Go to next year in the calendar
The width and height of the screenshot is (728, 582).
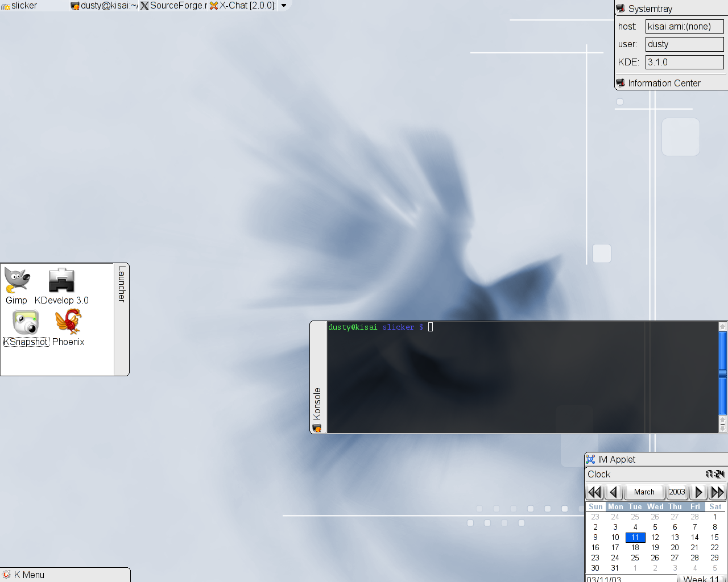tap(718, 492)
